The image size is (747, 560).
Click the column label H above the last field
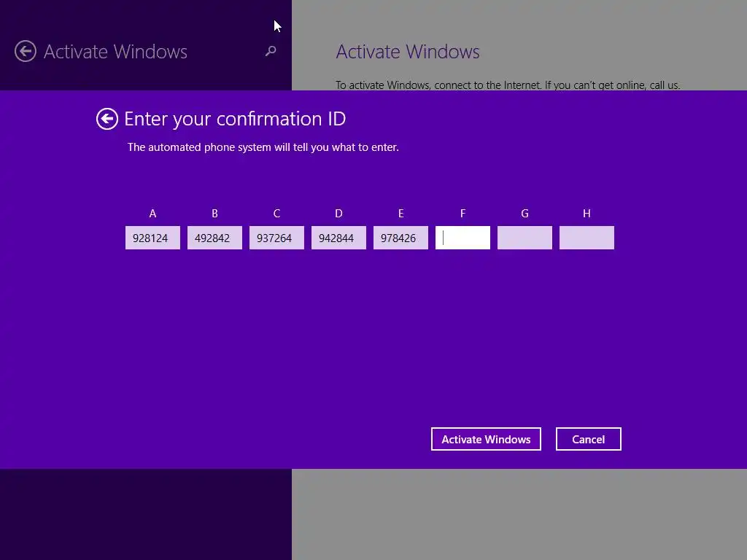point(587,214)
